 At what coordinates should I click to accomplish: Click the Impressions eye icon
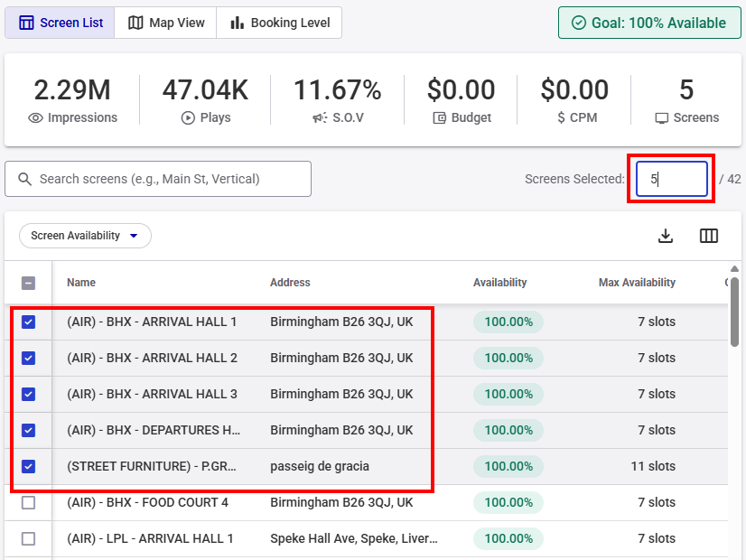[x=36, y=117]
